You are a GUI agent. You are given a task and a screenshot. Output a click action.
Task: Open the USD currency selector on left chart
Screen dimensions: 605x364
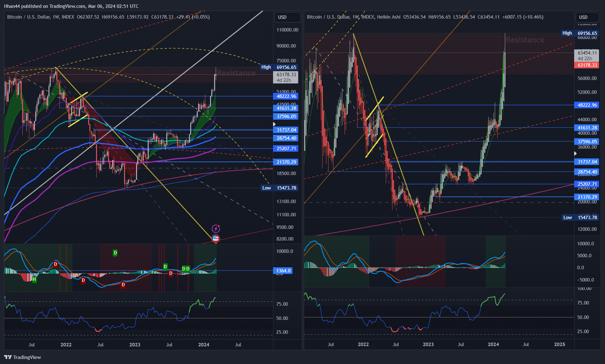point(287,17)
